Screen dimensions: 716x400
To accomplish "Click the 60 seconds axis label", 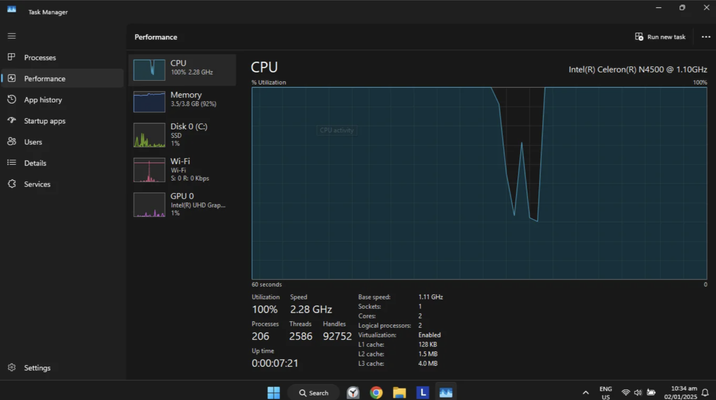I will point(266,284).
